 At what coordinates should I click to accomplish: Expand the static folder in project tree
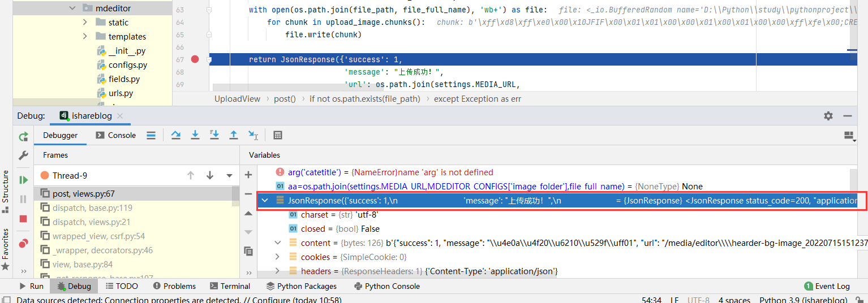tap(85, 22)
